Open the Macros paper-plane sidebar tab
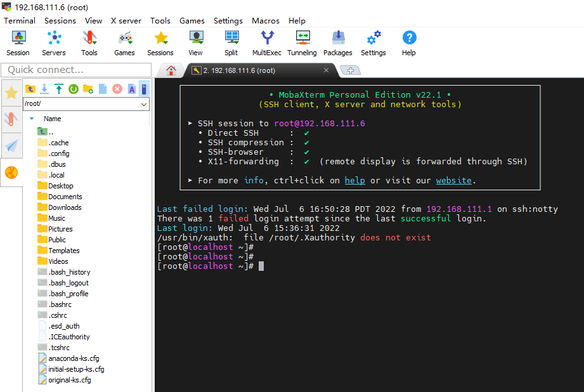 click(x=11, y=146)
